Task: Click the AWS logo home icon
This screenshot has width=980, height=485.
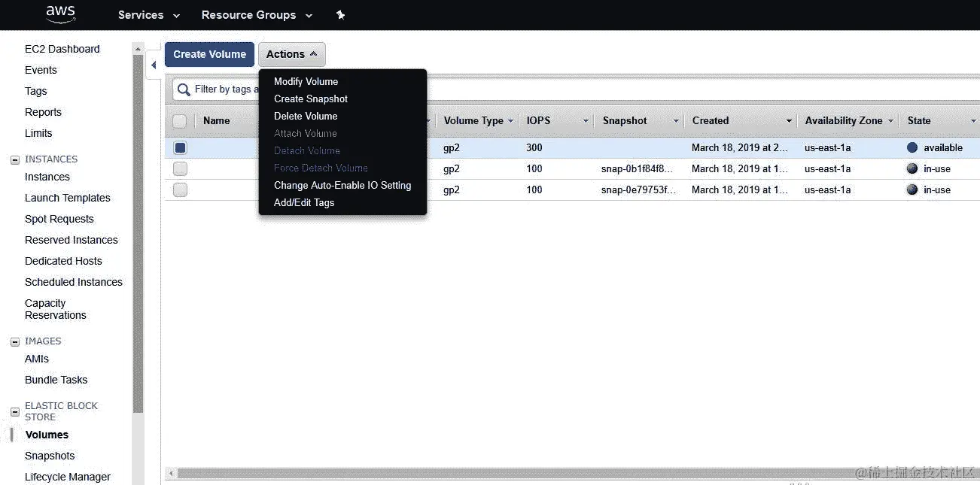Action: click(x=60, y=14)
